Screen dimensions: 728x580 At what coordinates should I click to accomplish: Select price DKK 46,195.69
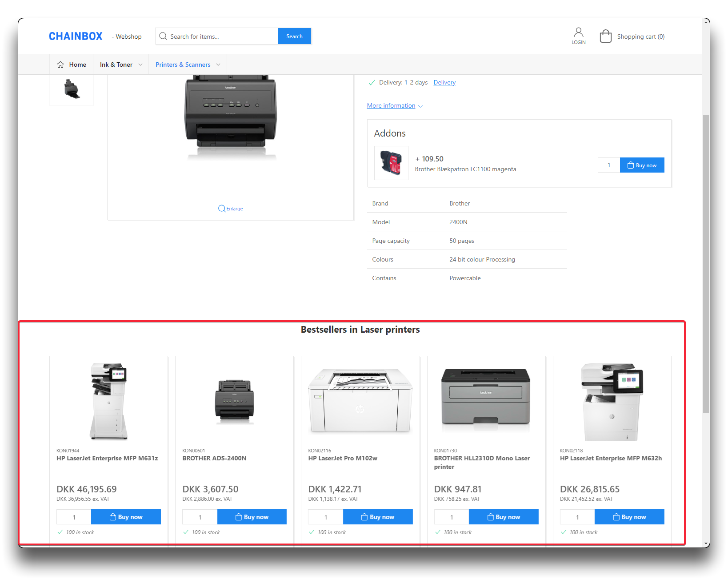pyautogui.click(x=87, y=489)
